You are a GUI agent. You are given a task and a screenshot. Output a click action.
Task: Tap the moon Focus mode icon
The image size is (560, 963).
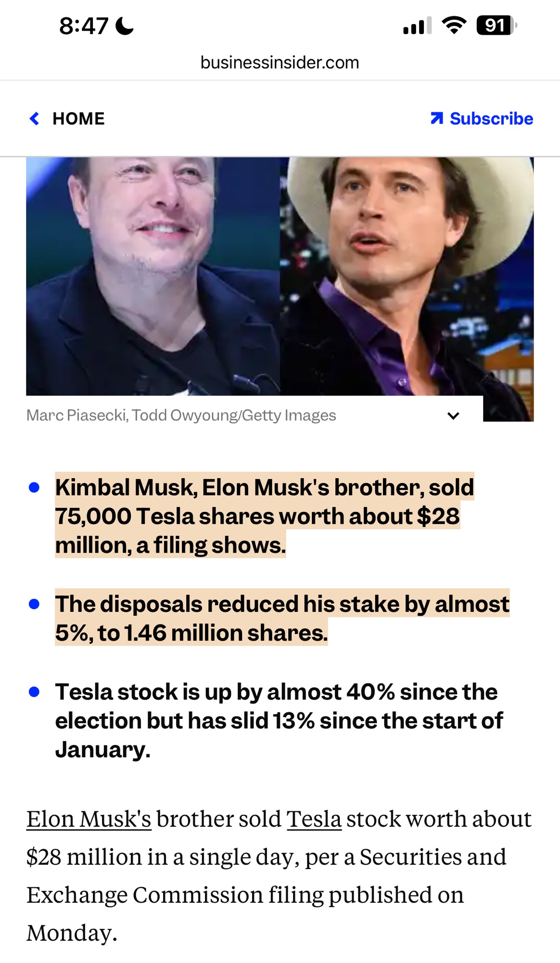(125, 26)
